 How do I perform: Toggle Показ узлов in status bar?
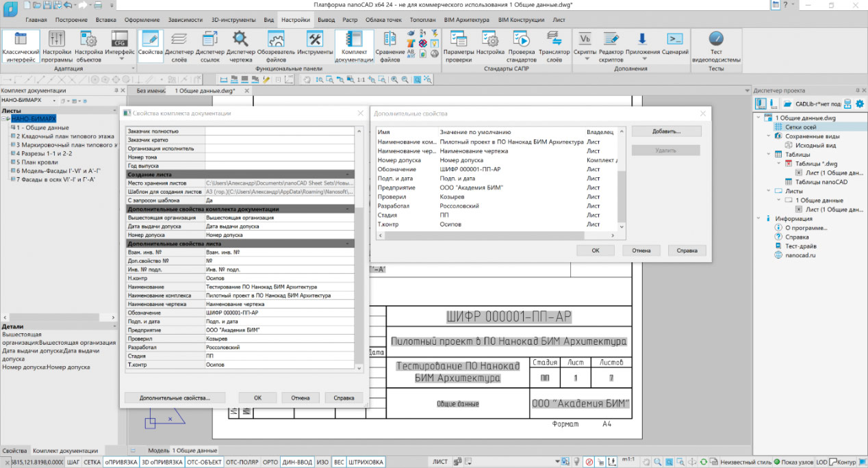[x=792, y=463]
